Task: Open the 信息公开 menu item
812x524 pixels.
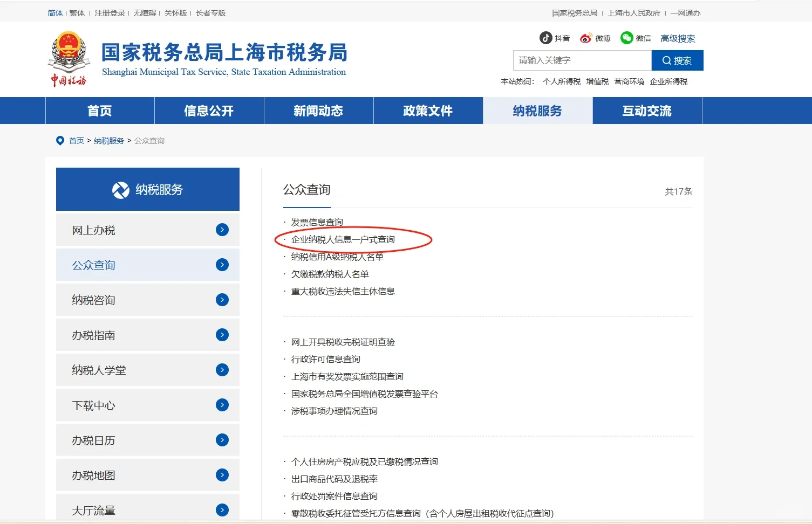Action: [209, 111]
